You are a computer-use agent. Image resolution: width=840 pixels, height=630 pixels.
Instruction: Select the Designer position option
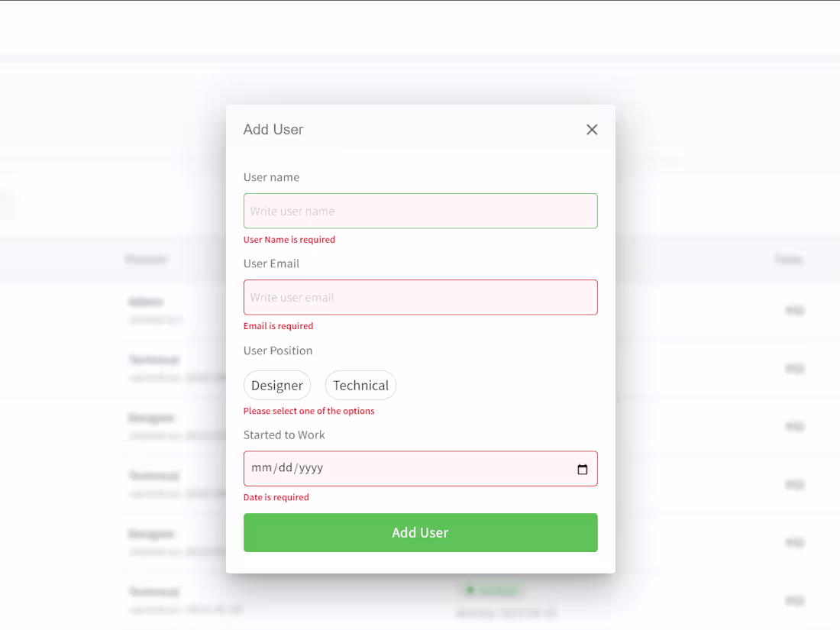pos(277,386)
